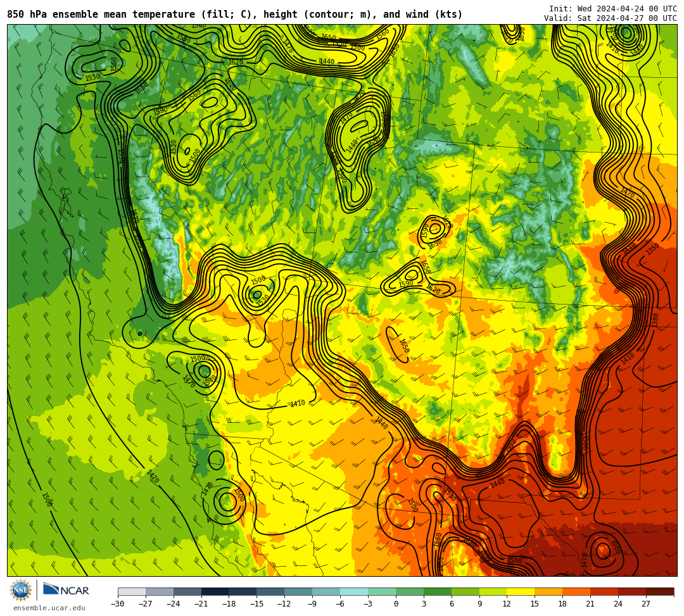Click the 21 colorbar tick label
The height and width of the screenshot is (616, 684).
point(591,604)
